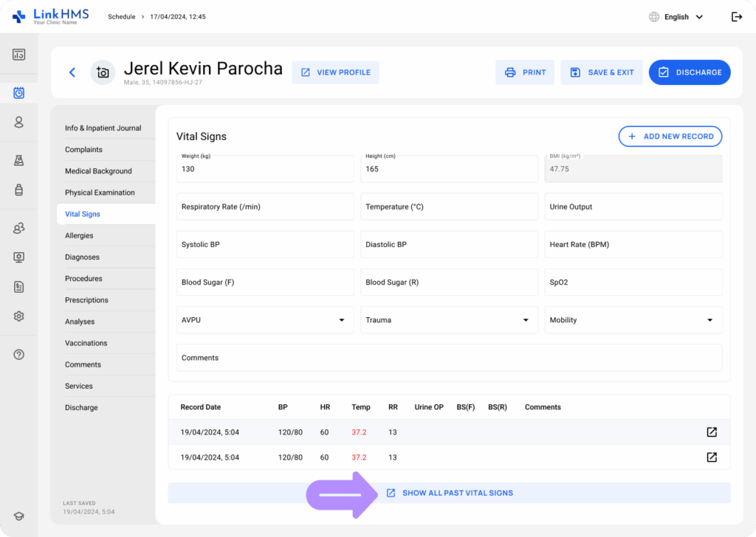
Task: Click the LinkHMS logo
Action: pyautogui.click(x=51, y=16)
